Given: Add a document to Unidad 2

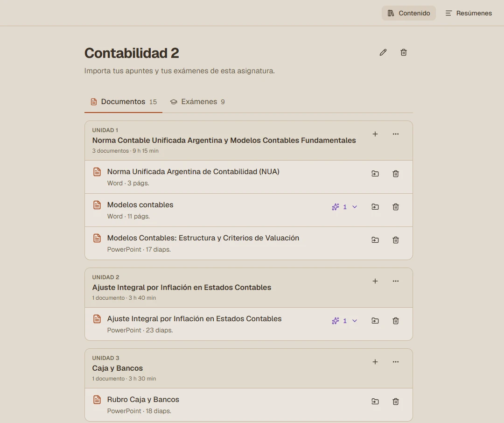Looking at the screenshot, I should pos(375,281).
